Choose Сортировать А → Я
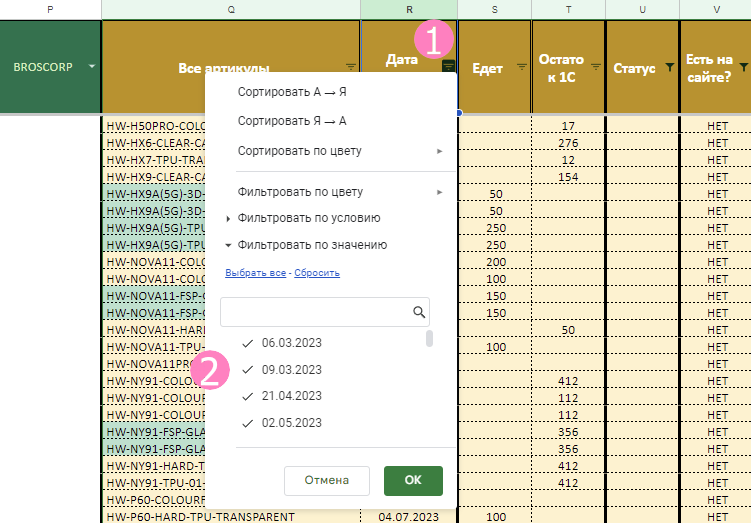 292,92
